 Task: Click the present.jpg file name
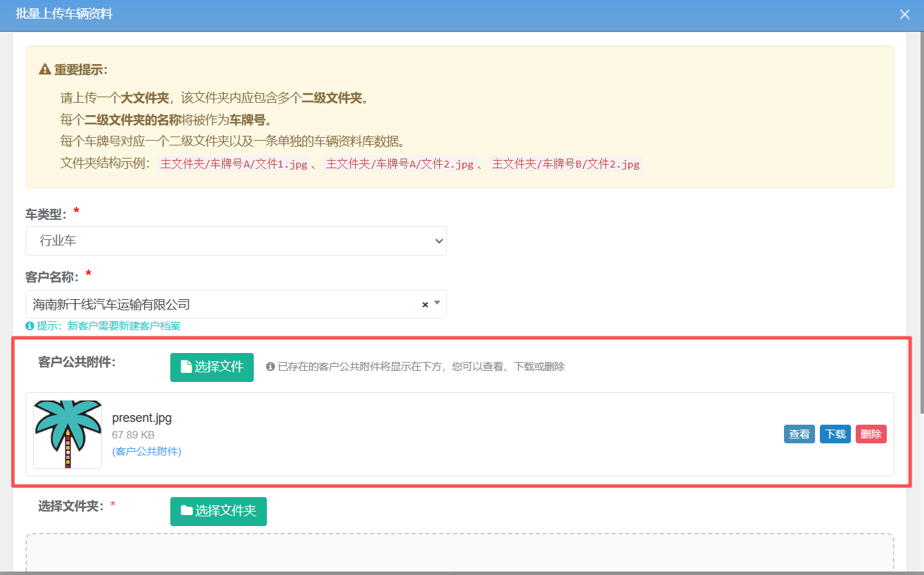pyautogui.click(x=142, y=418)
